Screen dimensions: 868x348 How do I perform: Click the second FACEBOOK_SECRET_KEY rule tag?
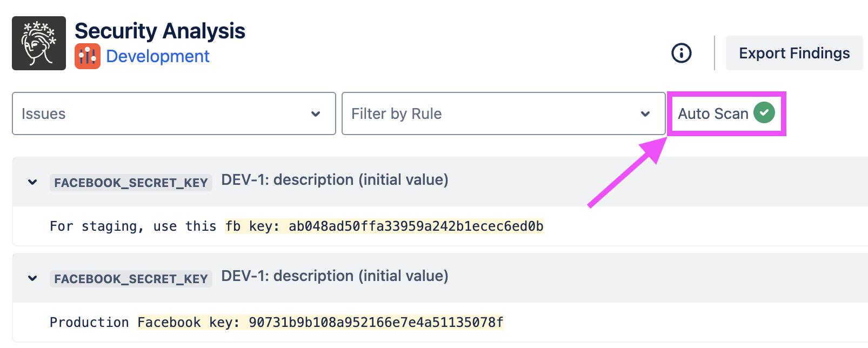(131, 279)
